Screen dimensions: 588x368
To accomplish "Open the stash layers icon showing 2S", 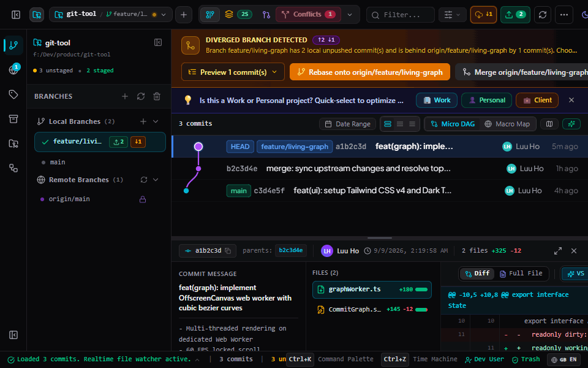I will click(238, 15).
